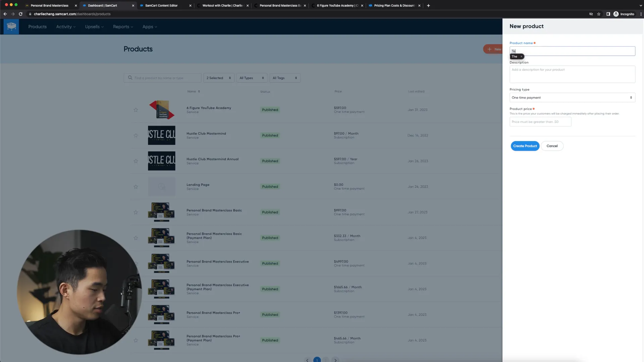This screenshot has width=644, height=362.
Task: Open the 6 Figure YouTube Academy product link
Action: point(209,108)
